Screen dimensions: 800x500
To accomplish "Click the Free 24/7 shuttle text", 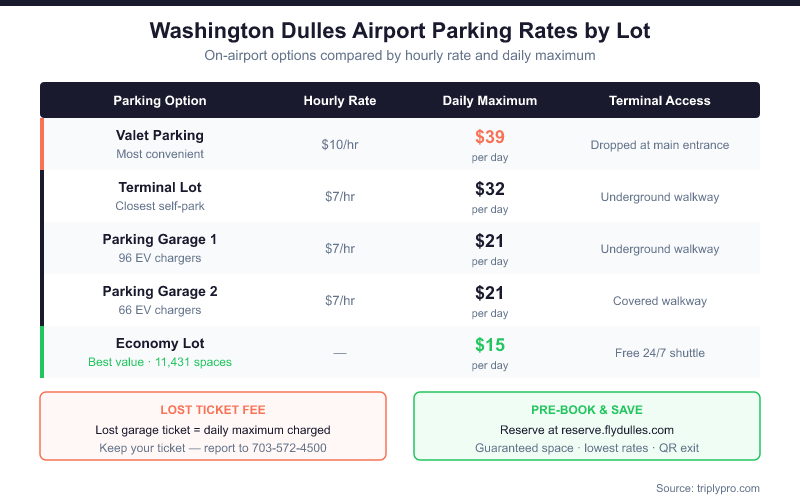I will (x=660, y=353).
